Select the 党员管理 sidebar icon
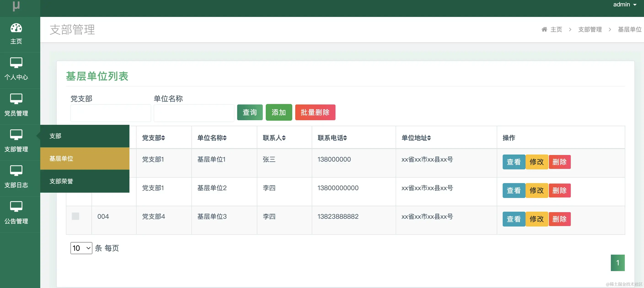The width and height of the screenshot is (644, 288). click(16, 99)
